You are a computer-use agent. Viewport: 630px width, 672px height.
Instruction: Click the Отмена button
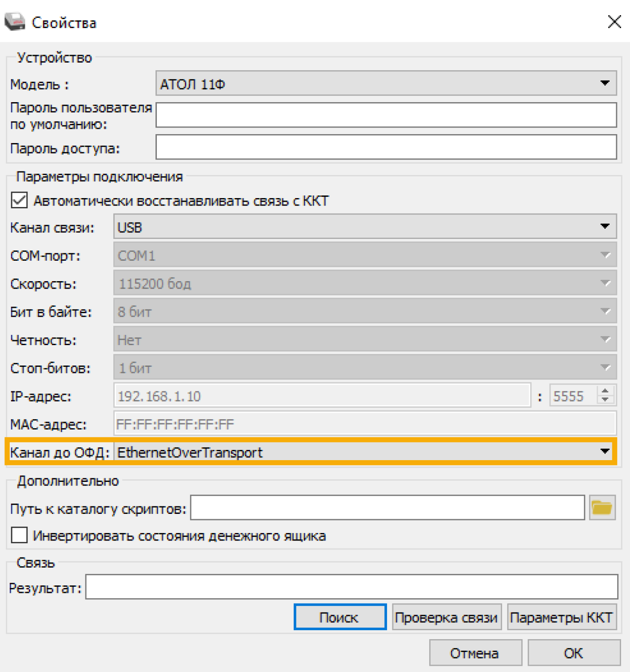(475, 652)
